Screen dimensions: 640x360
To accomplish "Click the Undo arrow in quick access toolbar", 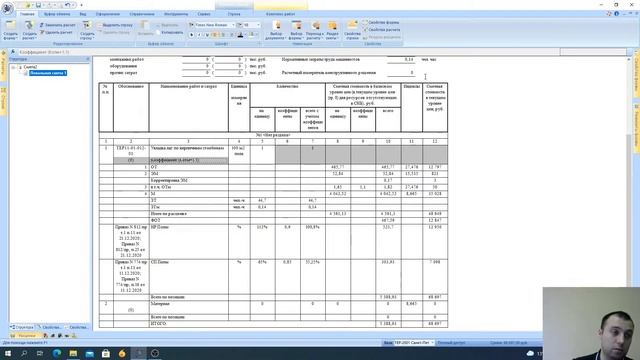I will (68, 5).
